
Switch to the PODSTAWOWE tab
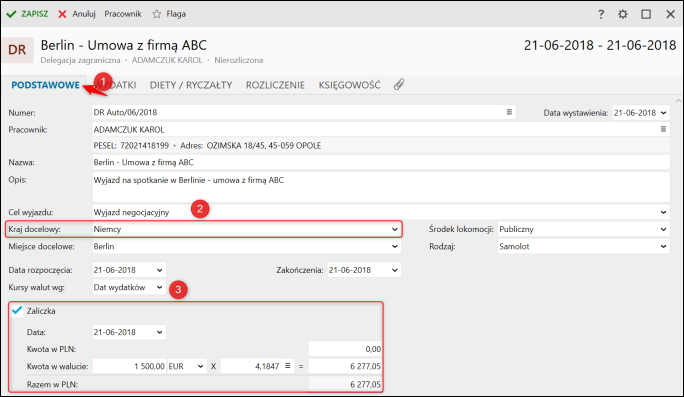point(45,85)
